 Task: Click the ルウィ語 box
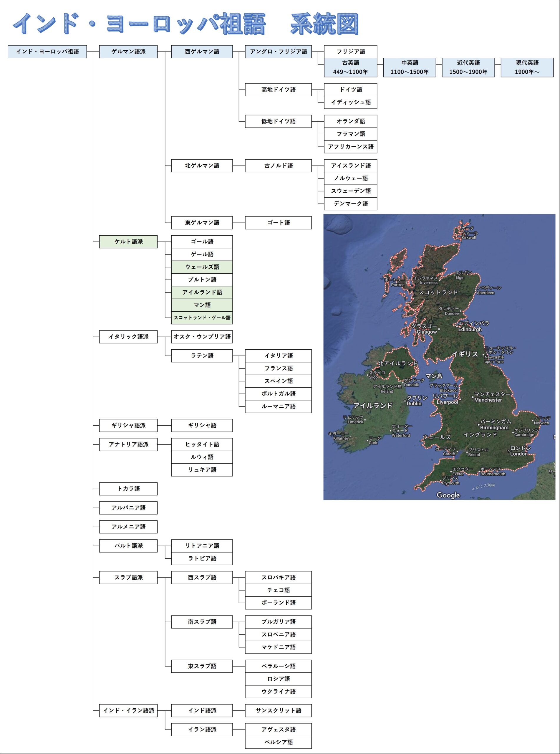(202, 457)
